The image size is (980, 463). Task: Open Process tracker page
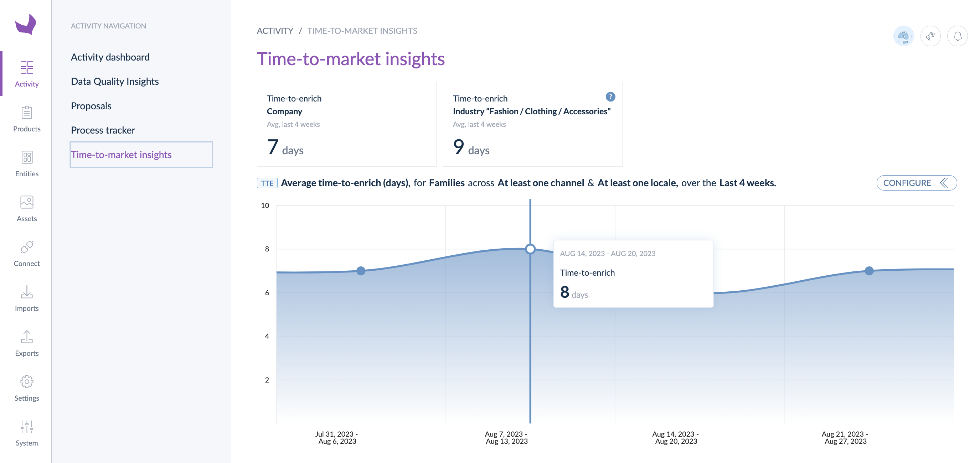103,130
